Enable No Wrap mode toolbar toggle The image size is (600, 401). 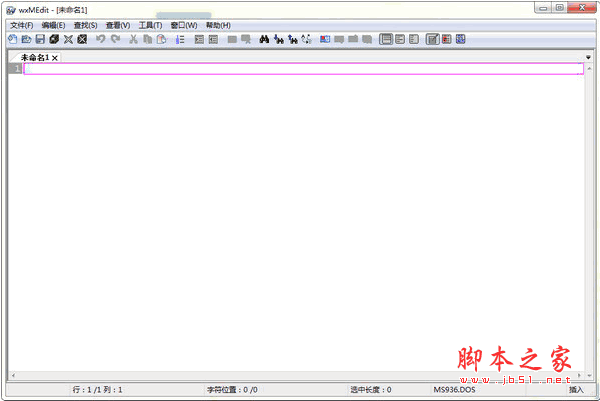(x=386, y=39)
